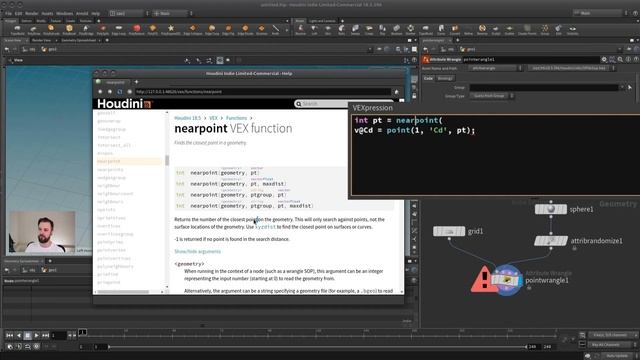This screenshot has width=640, height=360.
Task: Open the Windows menu
Action: (64, 13)
